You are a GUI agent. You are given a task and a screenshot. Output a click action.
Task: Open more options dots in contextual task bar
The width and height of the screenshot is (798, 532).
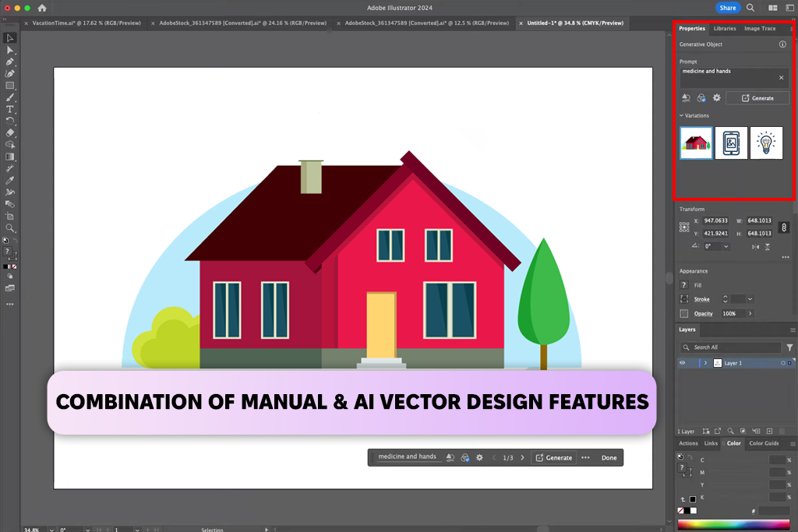tap(586, 458)
